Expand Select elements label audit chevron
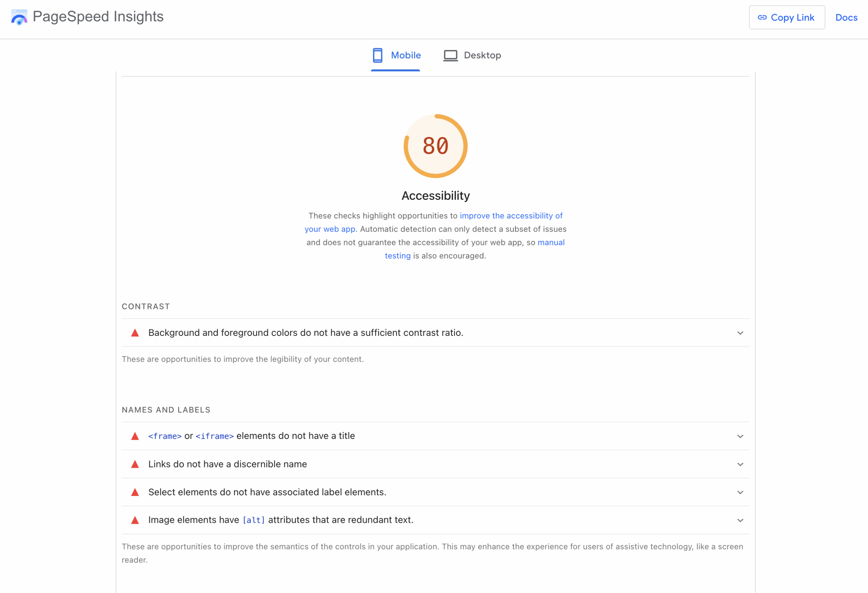This screenshot has height=593, width=868. (x=740, y=492)
